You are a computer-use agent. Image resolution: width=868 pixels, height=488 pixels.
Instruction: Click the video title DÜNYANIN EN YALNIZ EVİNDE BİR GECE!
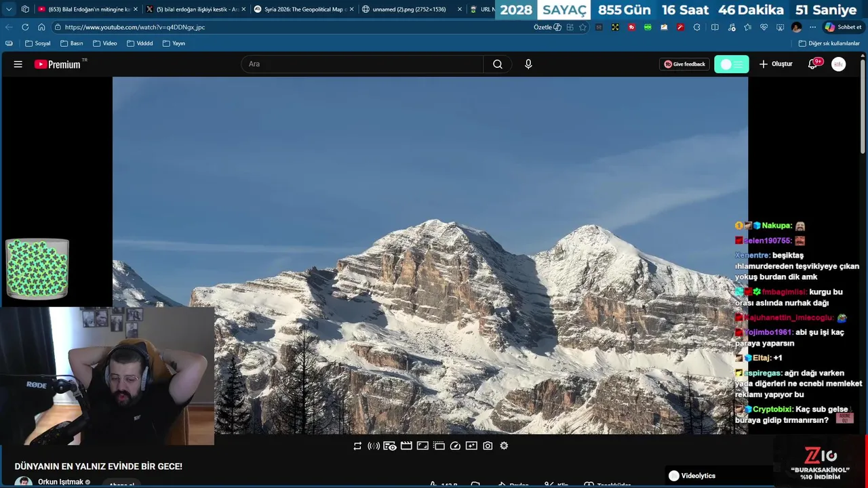pos(98,466)
